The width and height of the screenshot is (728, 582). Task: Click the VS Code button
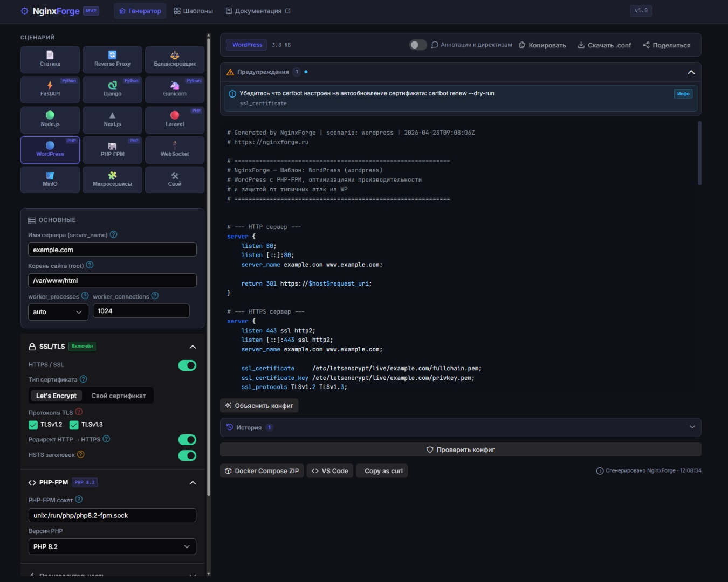(x=330, y=471)
